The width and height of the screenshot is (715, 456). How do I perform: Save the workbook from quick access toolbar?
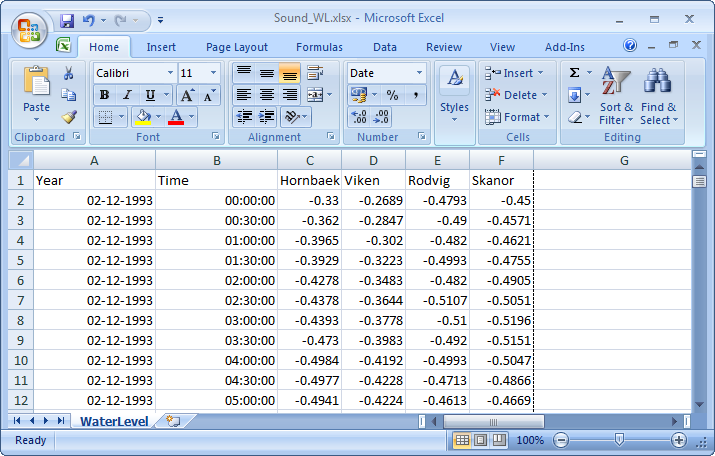pyautogui.click(x=67, y=21)
